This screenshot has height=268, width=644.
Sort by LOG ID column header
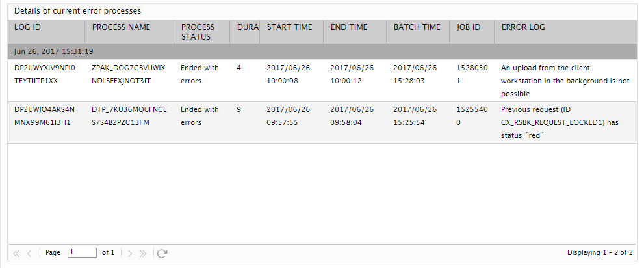[46, 32]
